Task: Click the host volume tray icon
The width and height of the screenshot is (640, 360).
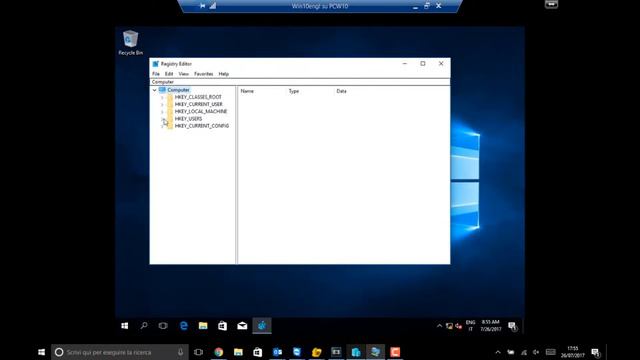Action: pyautogui.click(x=536, y=352)
